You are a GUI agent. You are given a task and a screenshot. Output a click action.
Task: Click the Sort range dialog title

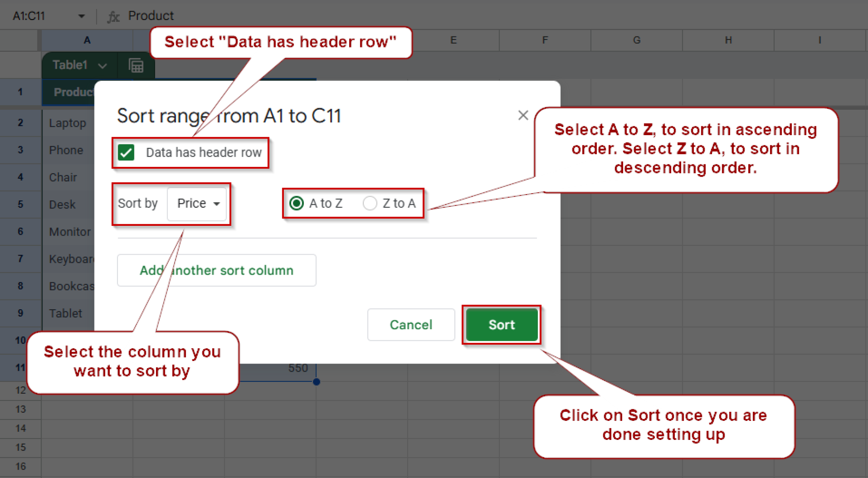[x=229, y=116]
